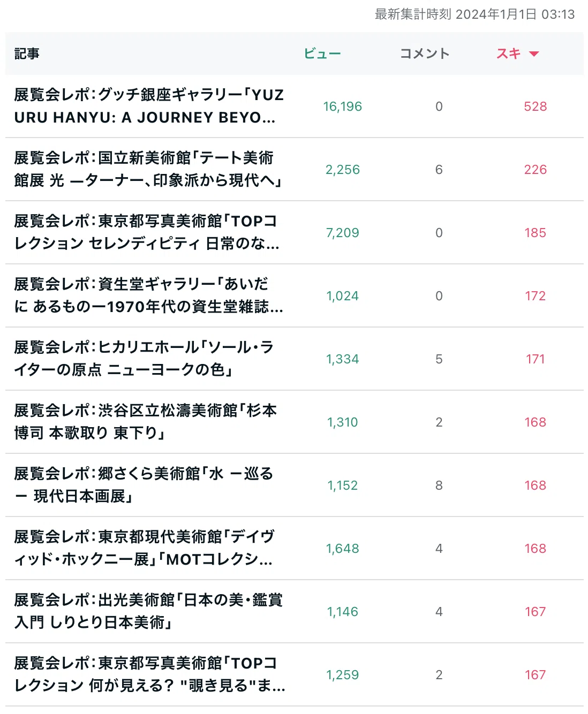
Task: Sort articles by ビュー column
Action: pyautogui.click(x=322, y=54)
